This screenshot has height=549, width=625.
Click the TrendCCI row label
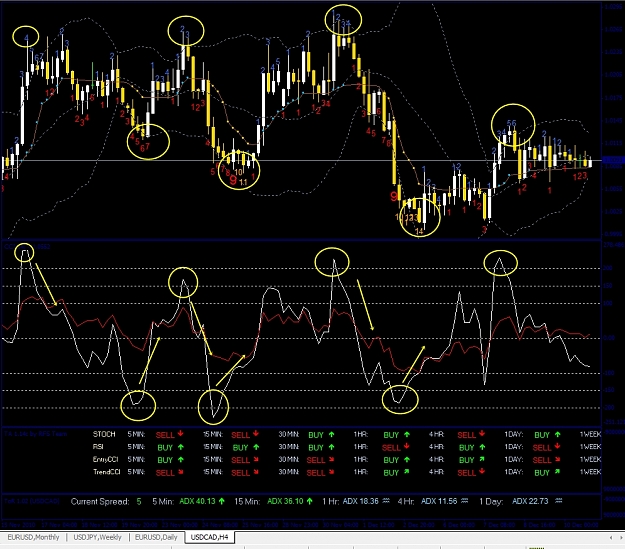tap(106, 472)
